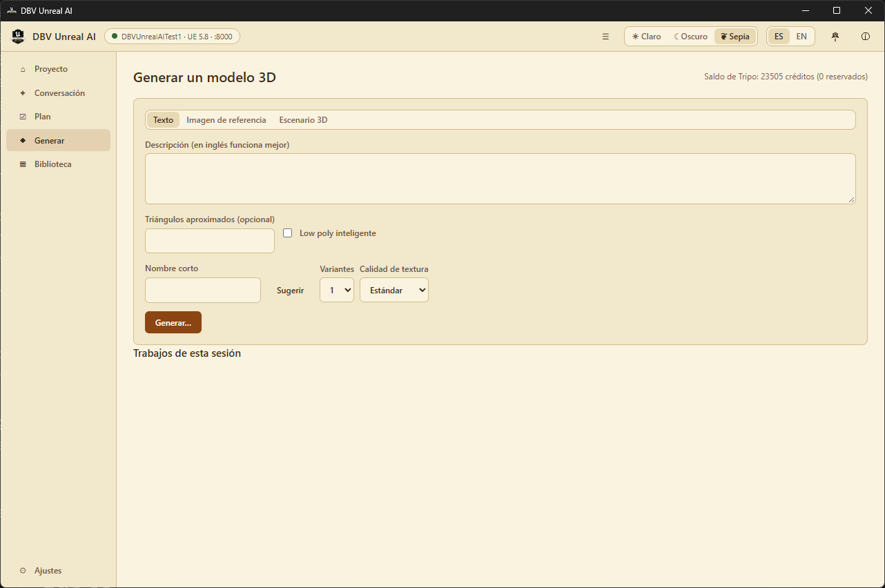The image size is (885, 588).
Task: Click Sugerir name button
Action: point(290,291)
